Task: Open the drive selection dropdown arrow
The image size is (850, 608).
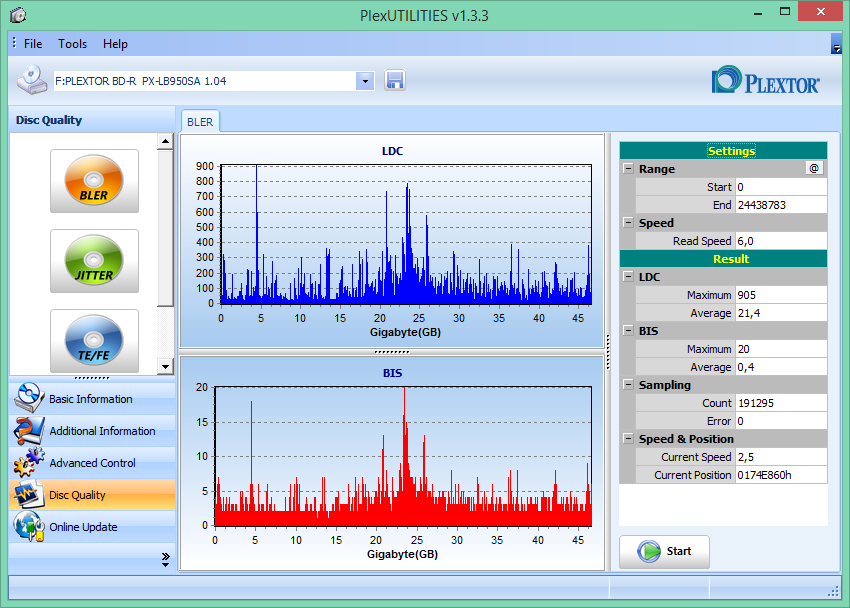Action: [365, 81]
